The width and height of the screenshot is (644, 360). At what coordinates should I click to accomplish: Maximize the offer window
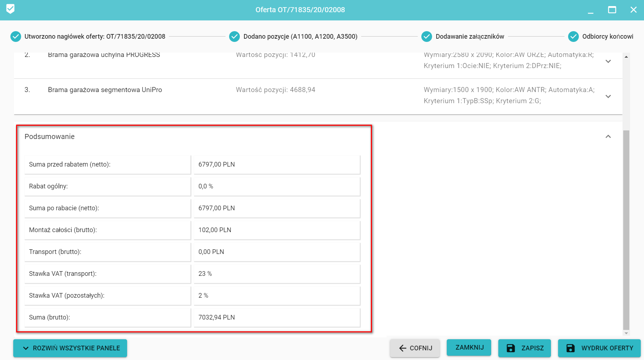(612, 10)
